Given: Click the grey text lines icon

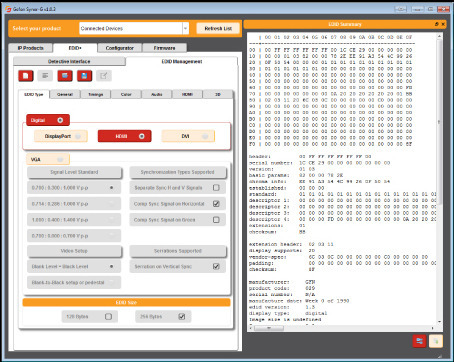Looking at the screenshot, I should (x=45, y=76).
